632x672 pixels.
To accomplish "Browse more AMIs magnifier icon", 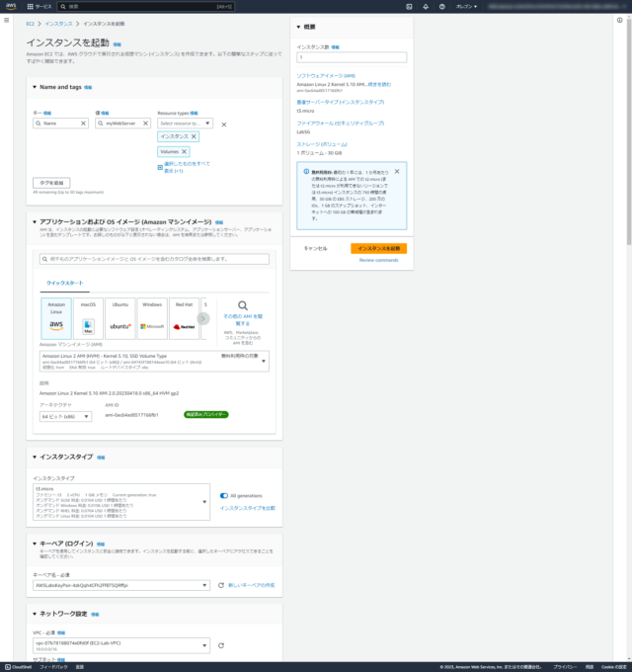I will (x=243, y=305).
